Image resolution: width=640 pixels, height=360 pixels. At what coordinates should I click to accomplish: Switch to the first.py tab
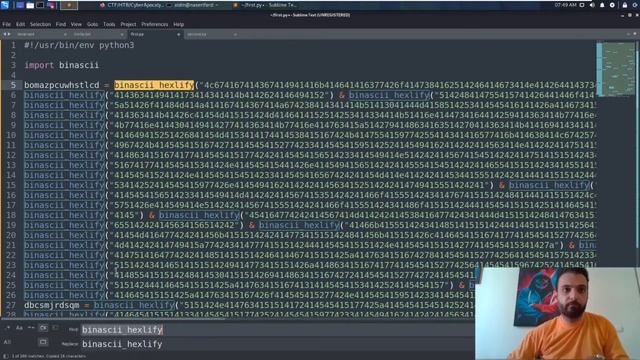[x=154, y=34]
